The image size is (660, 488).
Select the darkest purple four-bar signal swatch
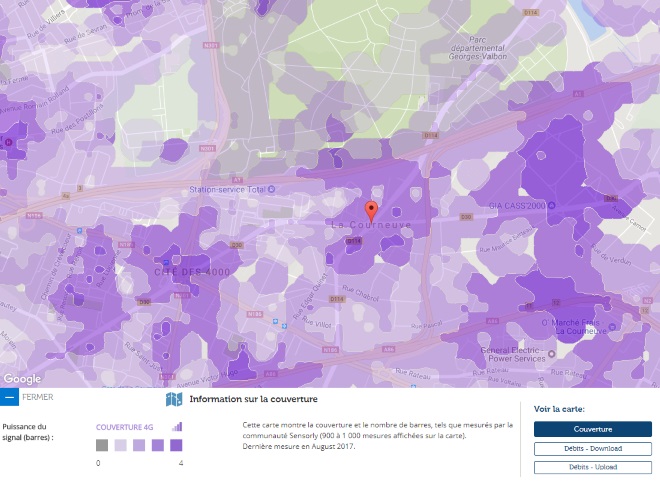tap(176, 445)
